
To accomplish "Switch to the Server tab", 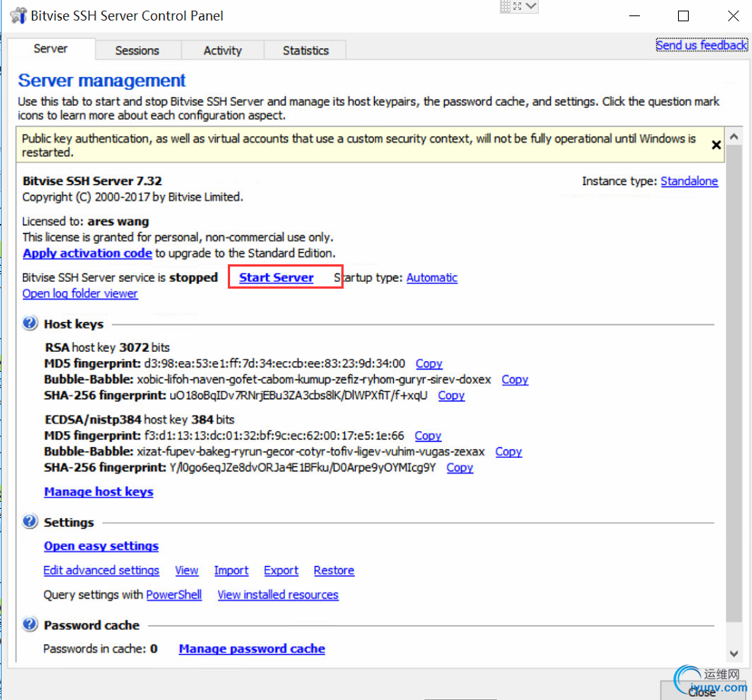I will (x=50, y=49).
